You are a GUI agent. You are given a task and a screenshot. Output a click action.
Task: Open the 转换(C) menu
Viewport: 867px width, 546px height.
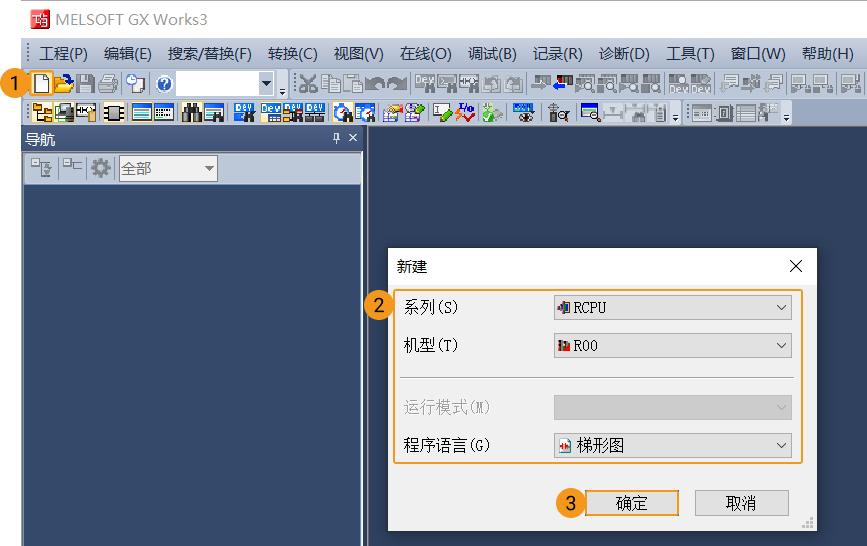click(x=293, y=54)
